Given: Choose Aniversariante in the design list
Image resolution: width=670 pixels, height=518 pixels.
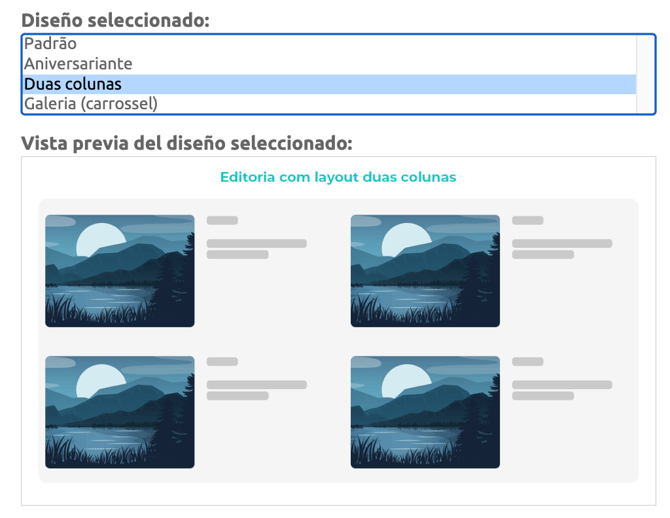Looking at the screenshot, I should 329,64.
